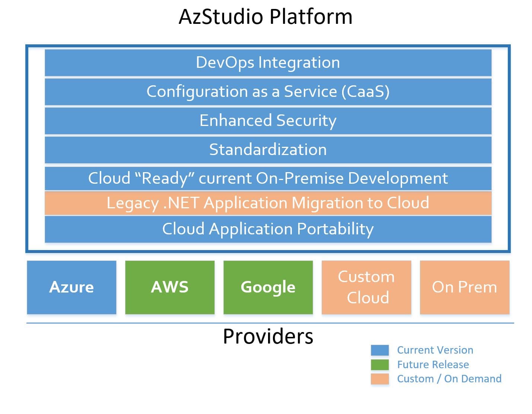The height and width of the screenshot is (414, 532).
Task: Click the divider line below provider boxes
Action: pos(268,323)
